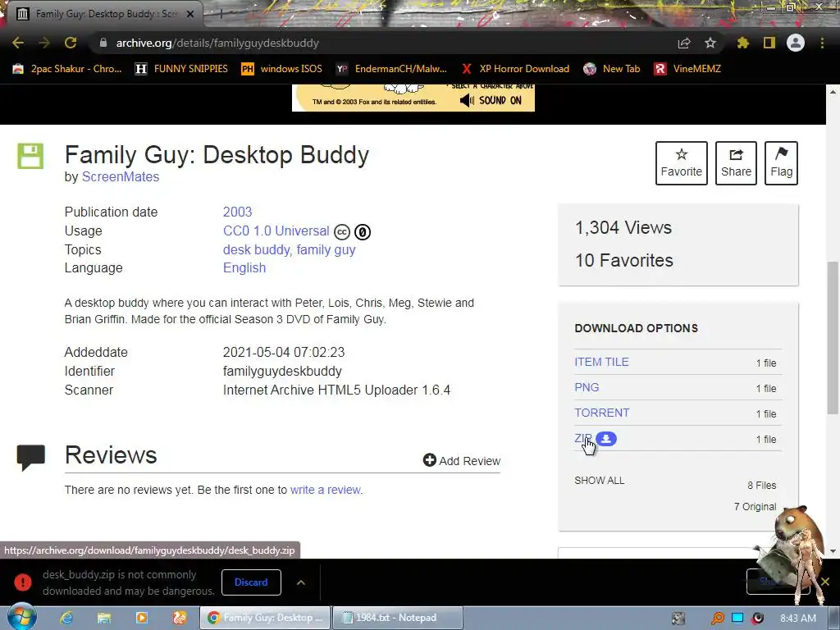
Task: Go back with the browser back arrow
Action: 18,43
